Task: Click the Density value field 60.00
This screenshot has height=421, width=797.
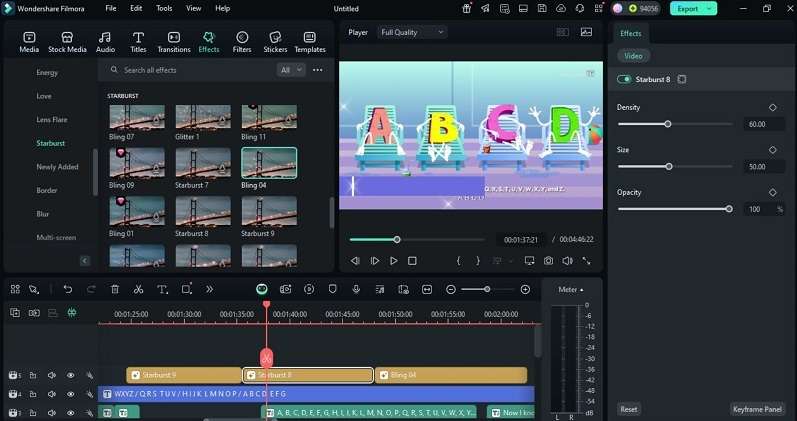Action: pyautogui.click(x=764, y=124)
